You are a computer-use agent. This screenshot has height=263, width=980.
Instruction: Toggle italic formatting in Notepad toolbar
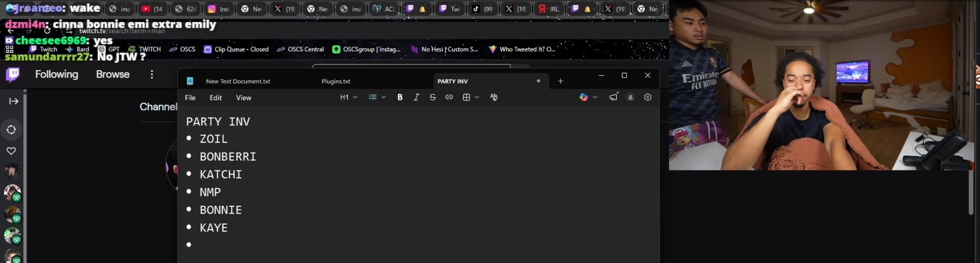pyautogui.click(x=416, y=97)
